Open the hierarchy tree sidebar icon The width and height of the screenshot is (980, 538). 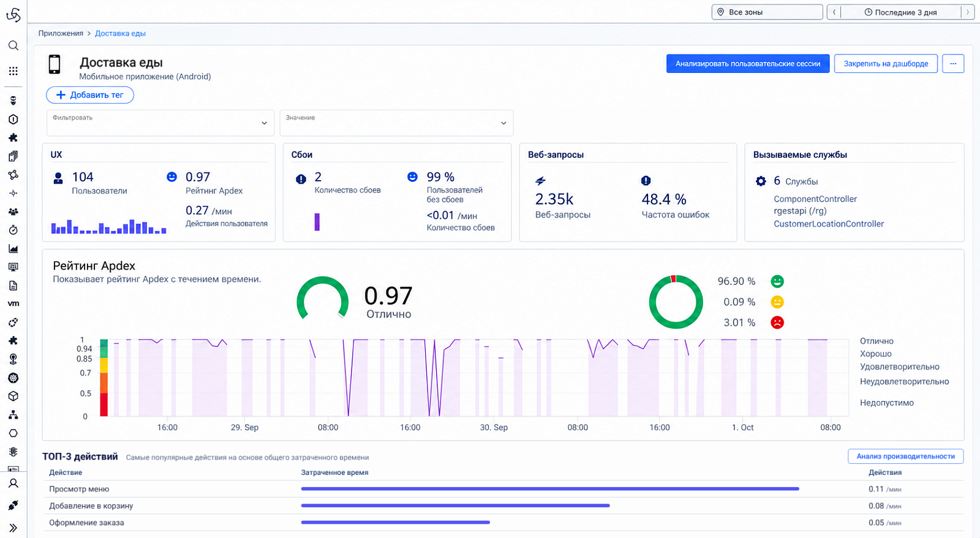point(13,415)
